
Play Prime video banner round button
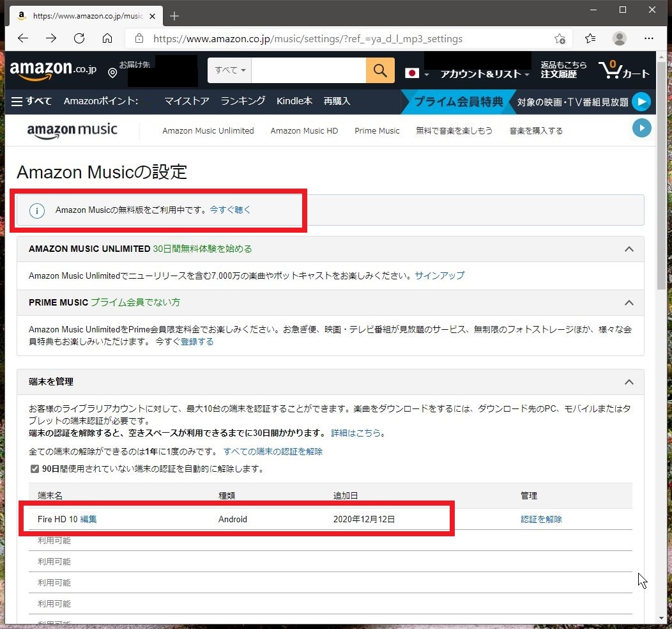641,102
